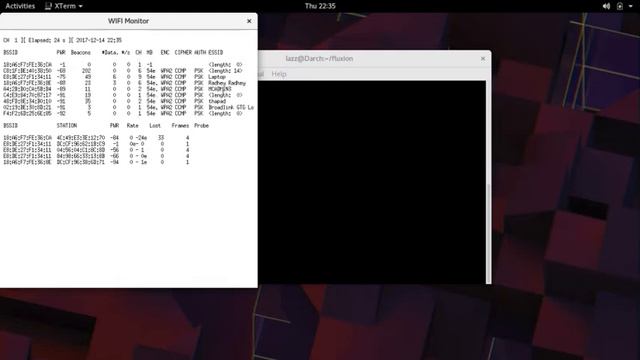Click the Elapsed: 24 s status text
The image size is (640, 360).
pyautogui.click(x=47, y=40)
